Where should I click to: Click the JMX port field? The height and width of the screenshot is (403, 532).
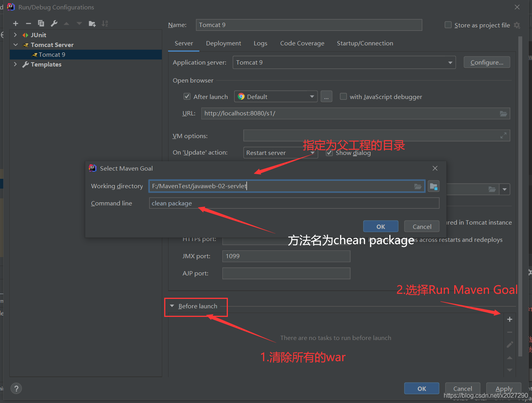[x=286, y=256]
